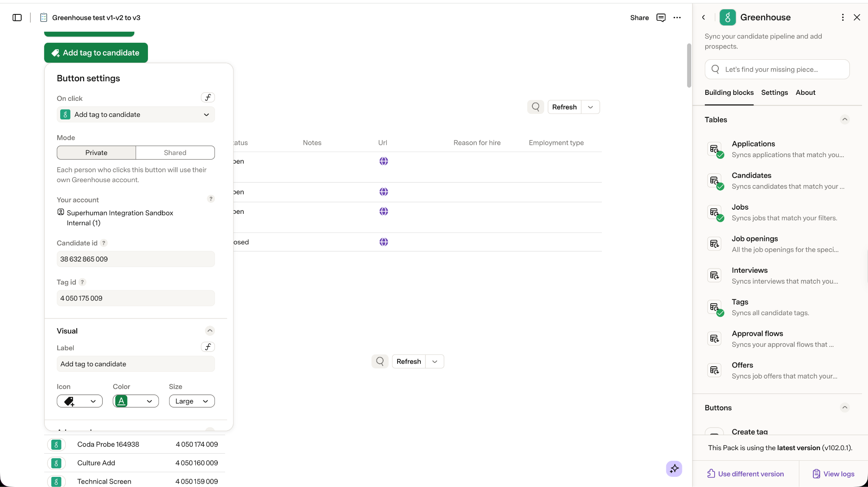Go back with the Greenhouse panel arrow
Viewport: 868px width, 487px height.
704,17
